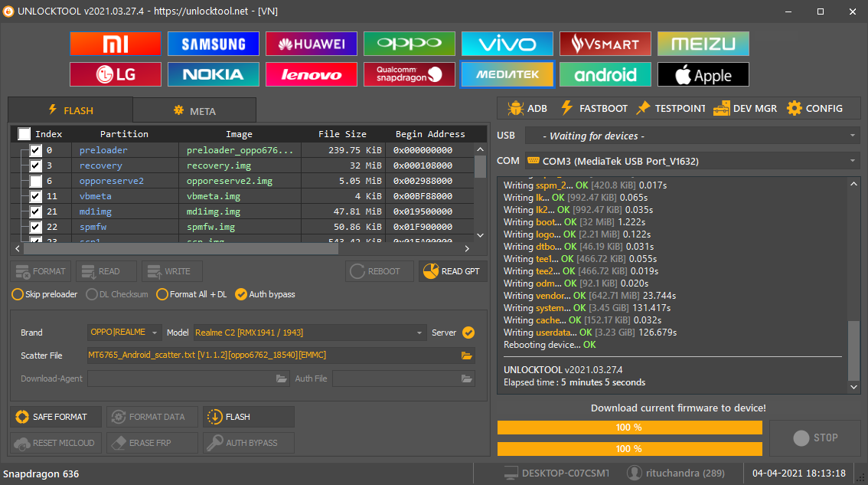Click the SAFE FORMAT button
The height and width of the screenshot is (485, 868).
click(x=56, y=417)
